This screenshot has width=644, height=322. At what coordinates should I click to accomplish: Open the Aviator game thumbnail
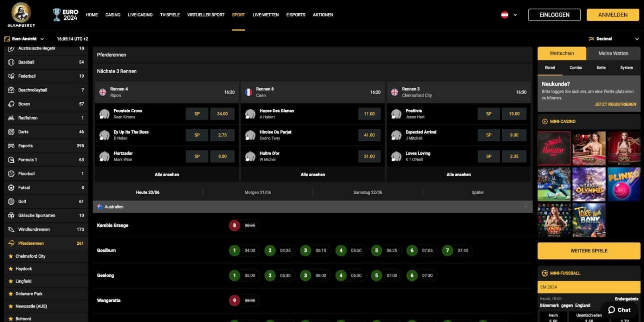554,149
